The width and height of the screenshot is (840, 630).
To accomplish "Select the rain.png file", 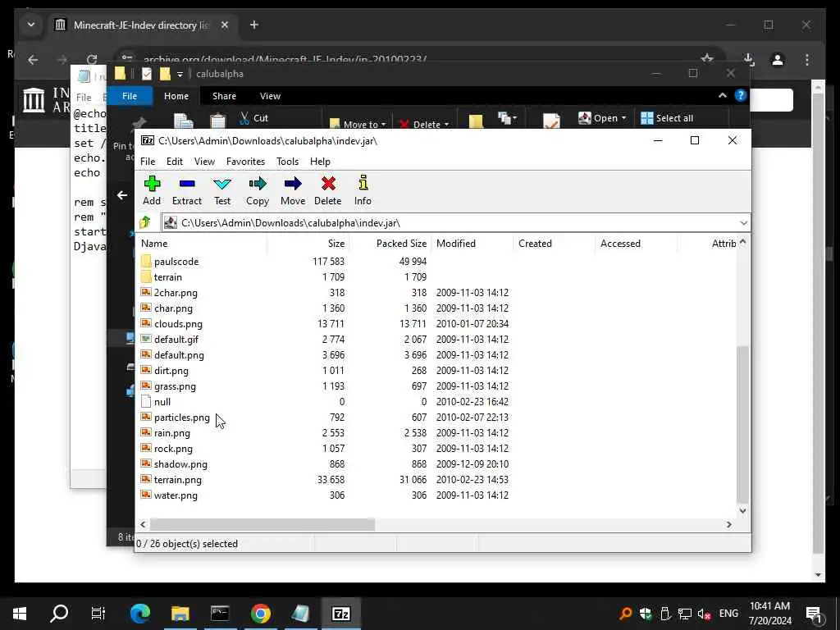I will click(x=172, y=433).
